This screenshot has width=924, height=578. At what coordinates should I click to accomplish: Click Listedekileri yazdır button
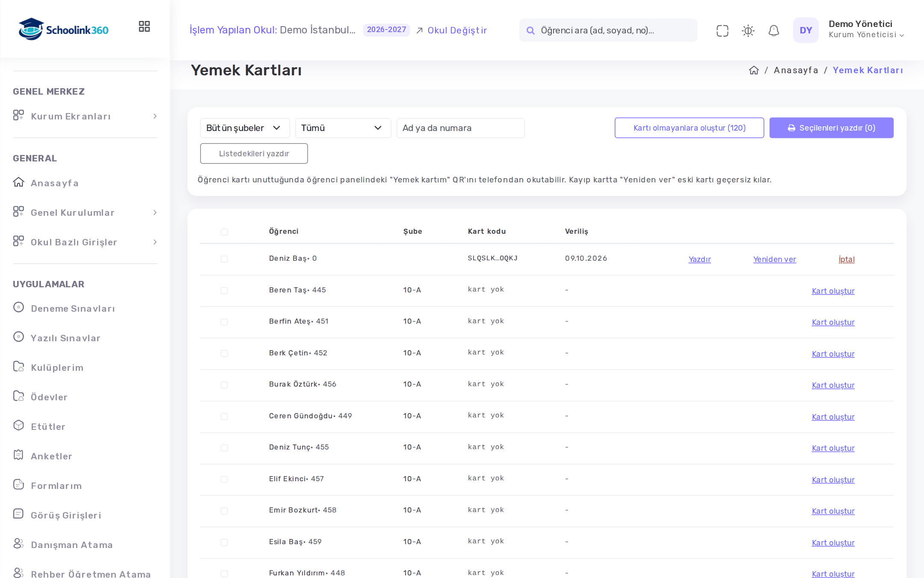click(254, 153)
